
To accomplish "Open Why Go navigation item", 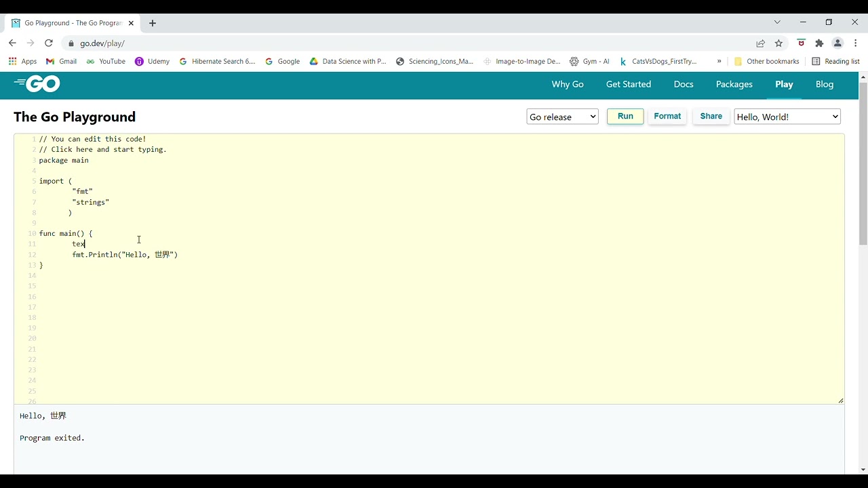I will (x=568, y=84).
